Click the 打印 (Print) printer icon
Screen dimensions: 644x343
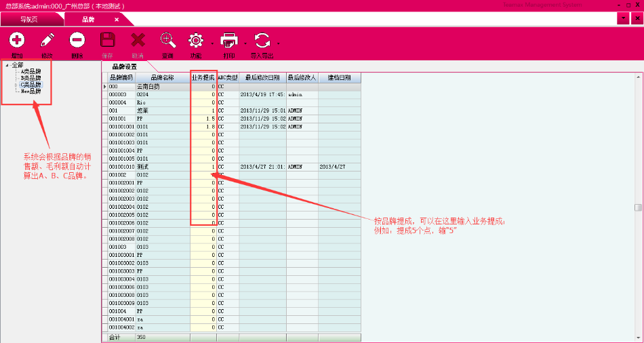tap(229, 41)
